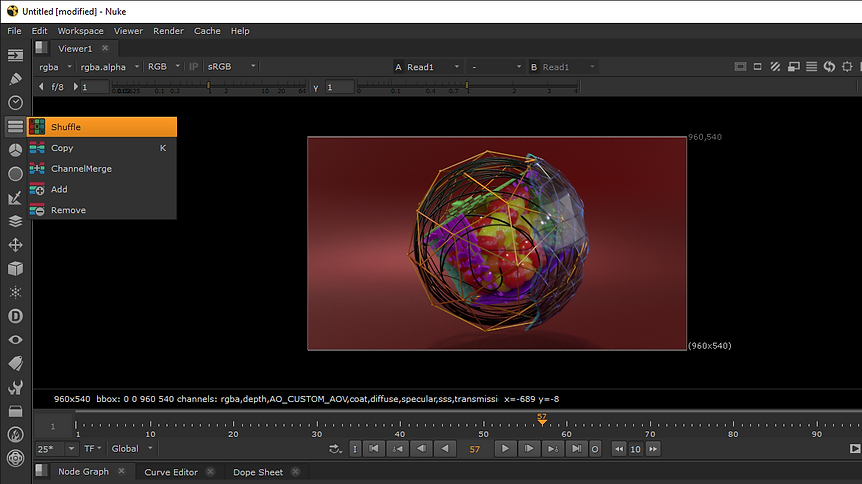Click the current frame 57 field

click(474, 449)
